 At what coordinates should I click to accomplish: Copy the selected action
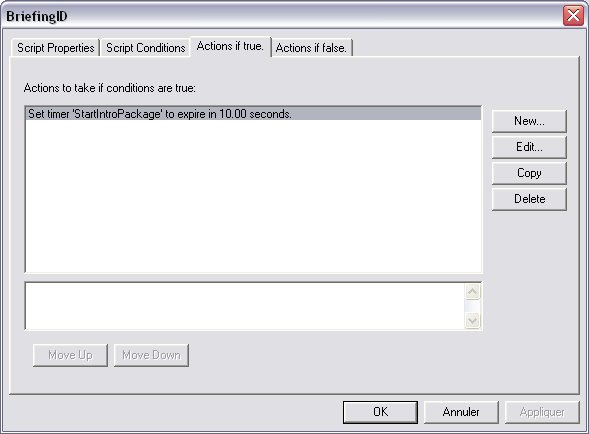(x=529, y=173)
